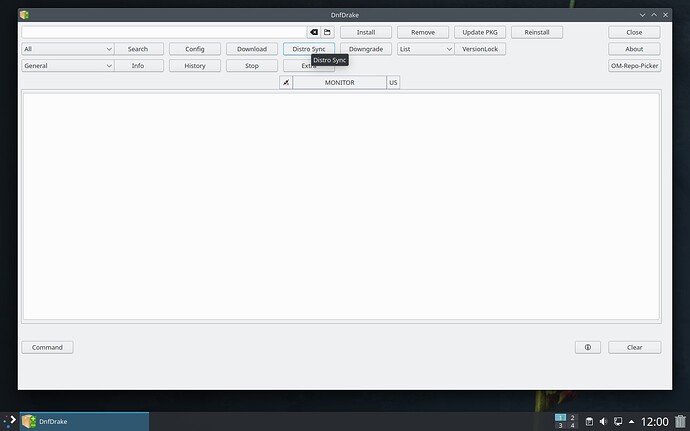The height and width of the screenshot is (431, 690).
Task: Open the clock showing 12:00
Action: tap(654, 422)
